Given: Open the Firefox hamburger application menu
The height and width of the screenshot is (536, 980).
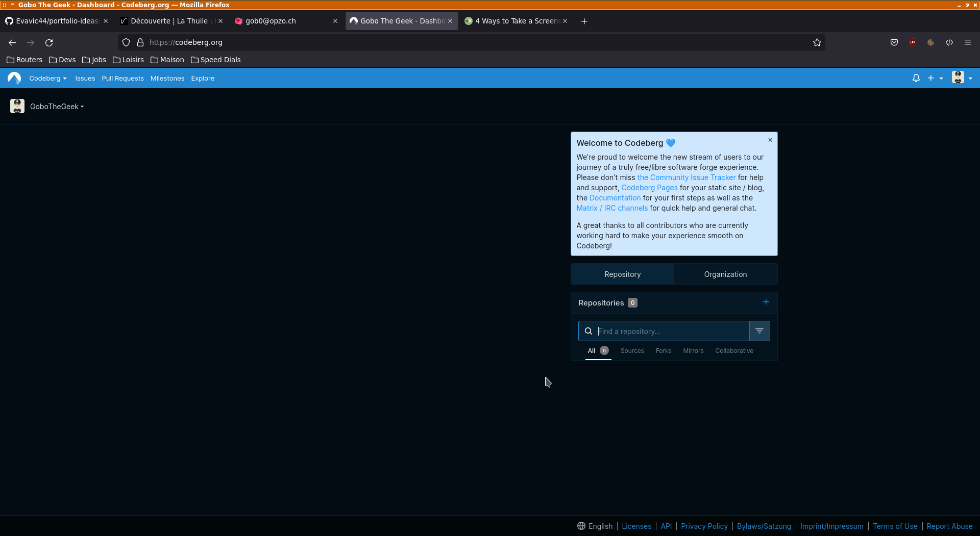Looking at the screenshot, I should (x=968, y=43).
